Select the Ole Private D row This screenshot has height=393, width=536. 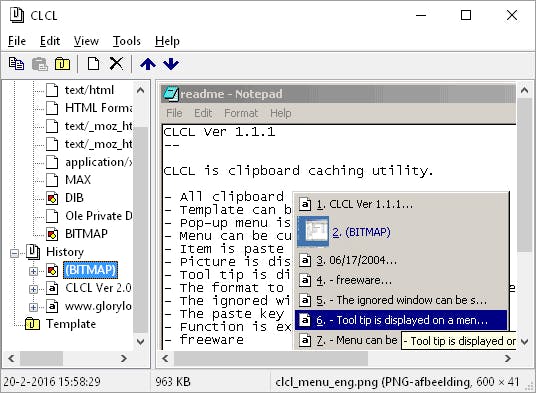[x=98, y=216]
